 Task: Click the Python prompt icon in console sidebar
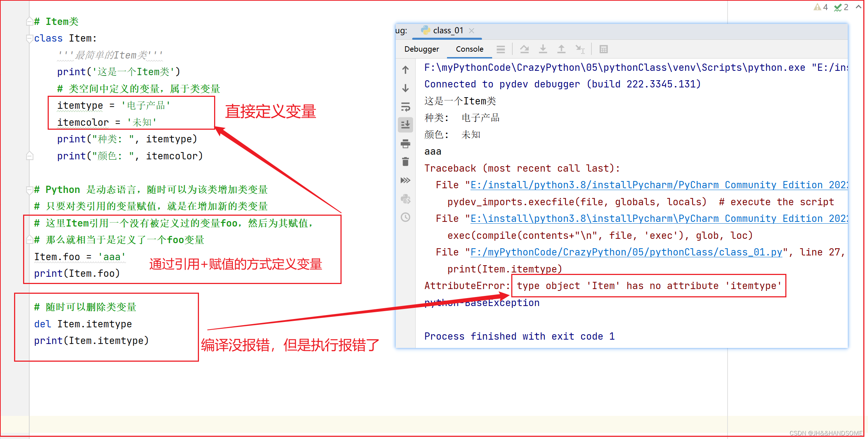pyautogui.click(x=405, y=199)
